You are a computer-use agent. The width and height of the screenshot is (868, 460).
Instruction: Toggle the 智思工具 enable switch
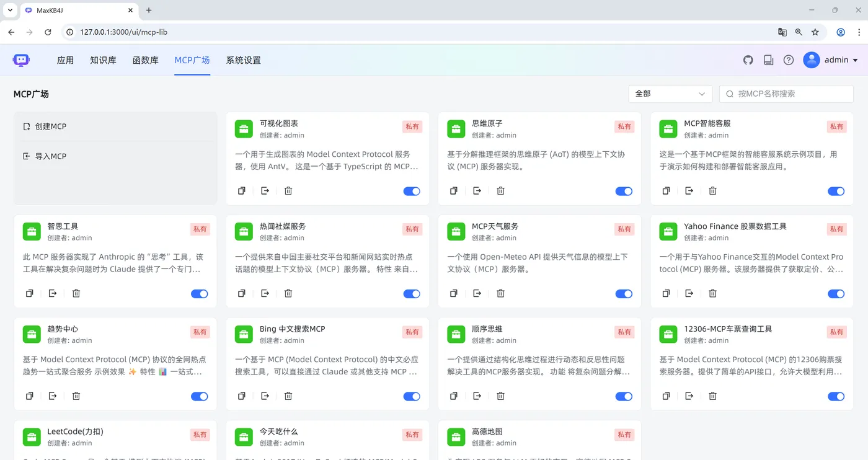[200, 294]
